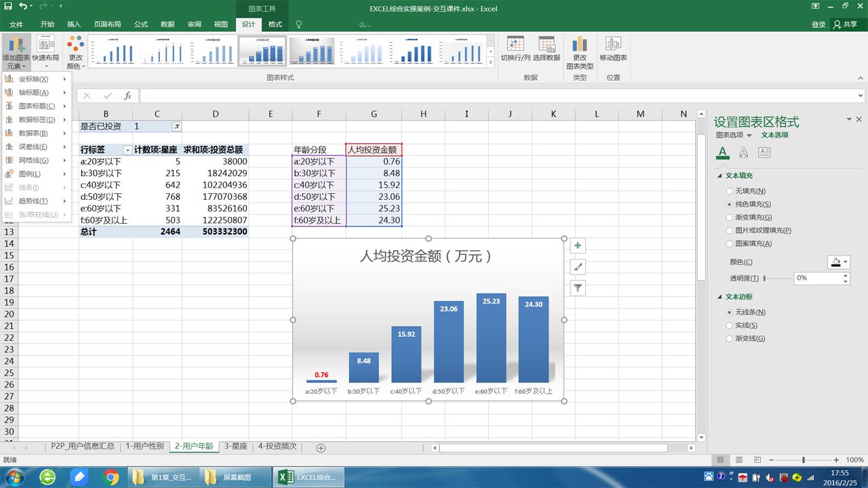The width and height of the screenshot is (868, 488).
Task: Switch to the 格式 ribbon tab
Action: 275,24
